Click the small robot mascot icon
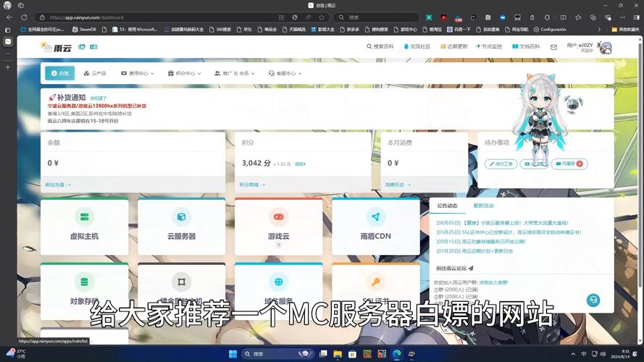Viewport: 644px width, 362px height. click(x=572, y=104)
